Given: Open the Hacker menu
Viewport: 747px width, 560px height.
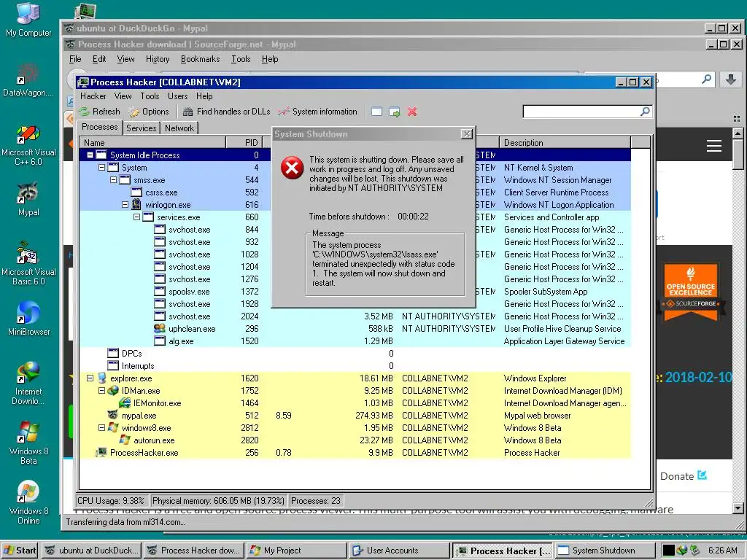Looking at the screenshot, I should (x=93, y=96).
